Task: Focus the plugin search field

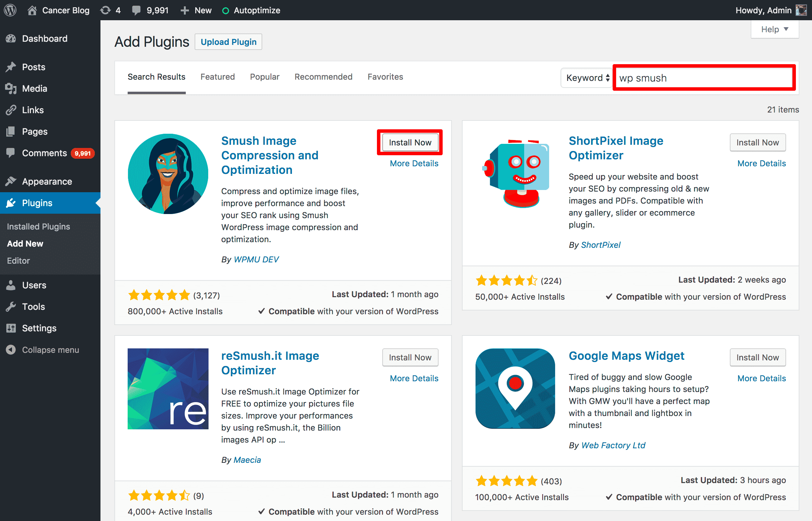Action: click(x=704, y=78)
